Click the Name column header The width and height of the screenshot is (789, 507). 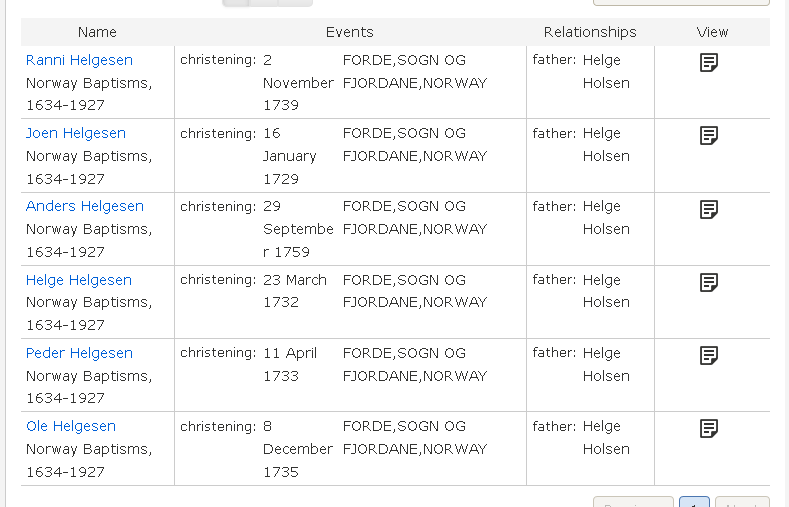click(97, 32)
